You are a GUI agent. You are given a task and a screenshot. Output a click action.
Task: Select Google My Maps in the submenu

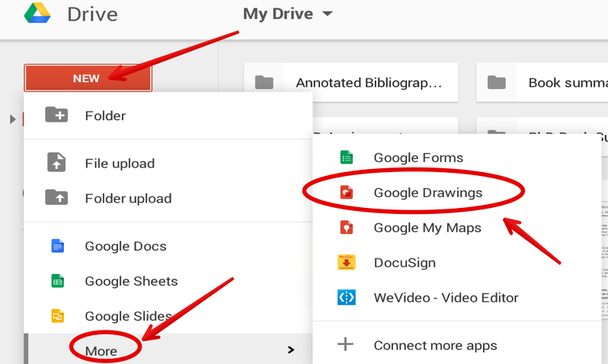click(457, 228)
